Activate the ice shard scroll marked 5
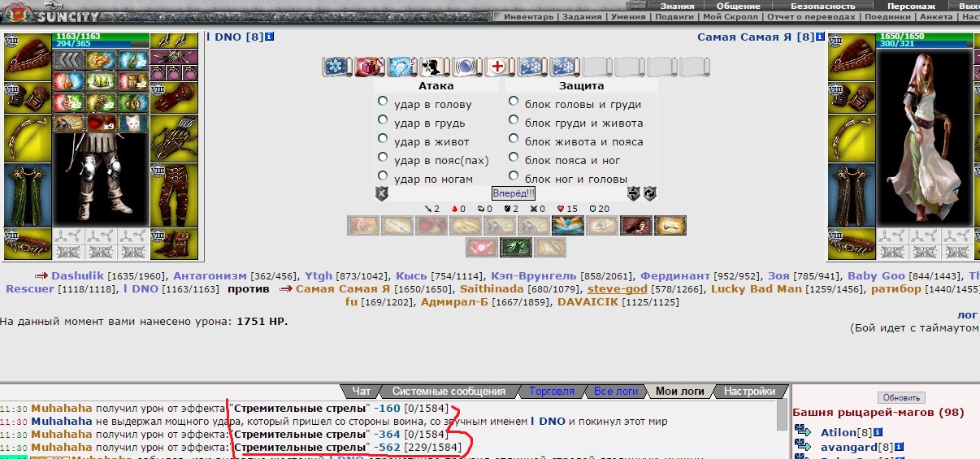Image resolution: width=980 pixels, height=459 pixels. (x=401, y=67)
